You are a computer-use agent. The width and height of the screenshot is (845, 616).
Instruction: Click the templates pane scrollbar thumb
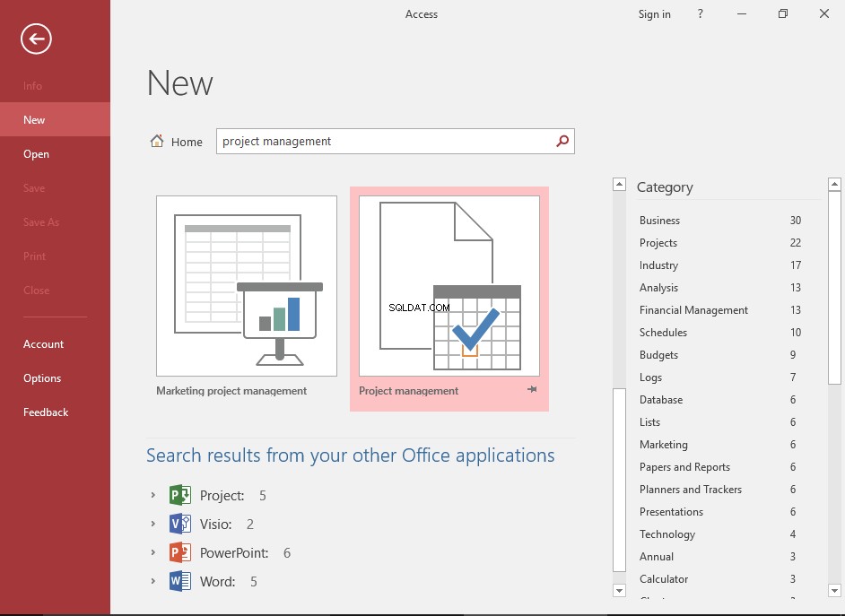click(x=619, y=480)
